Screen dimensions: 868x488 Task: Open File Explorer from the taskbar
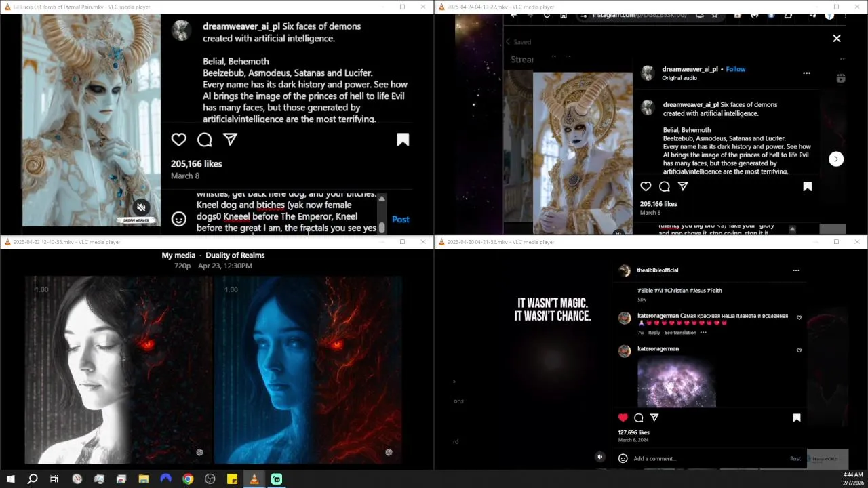coord(144,479)
